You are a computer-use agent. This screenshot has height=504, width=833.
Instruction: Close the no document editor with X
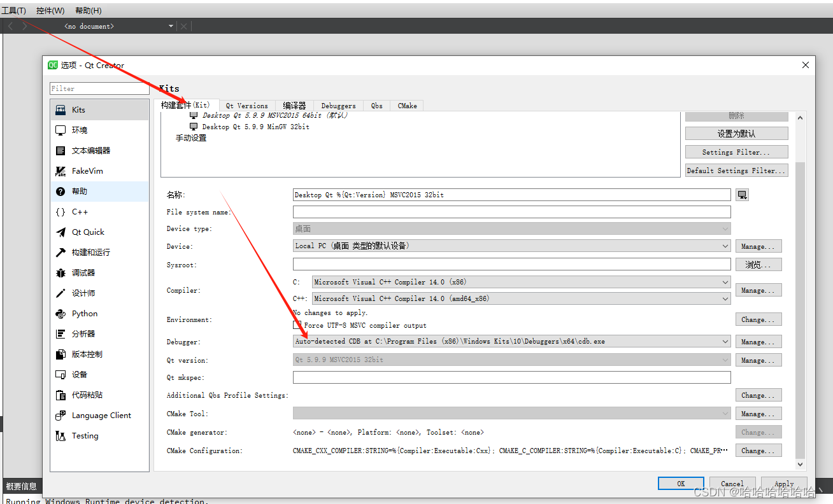click(184, 26)
